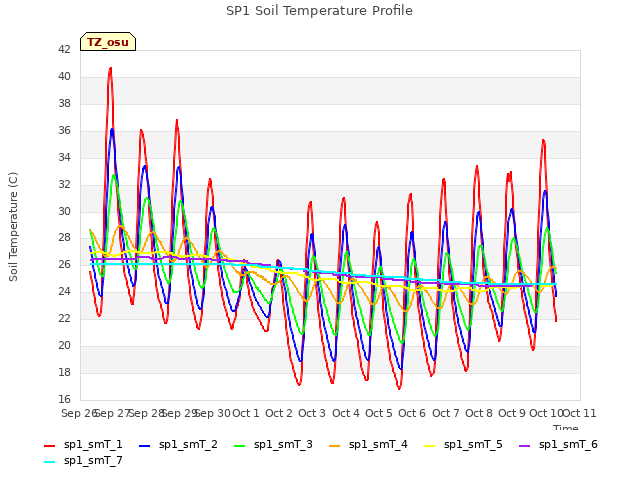The height and width of the screenshot is (480, 640).
Task: Click the green sp1_smT_3 legend swatch
Action: point(240,446)
